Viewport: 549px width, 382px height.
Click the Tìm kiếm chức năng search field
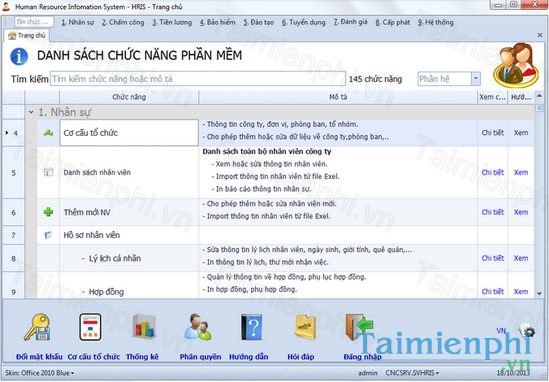pyautogui.click(x=198, y=79)
